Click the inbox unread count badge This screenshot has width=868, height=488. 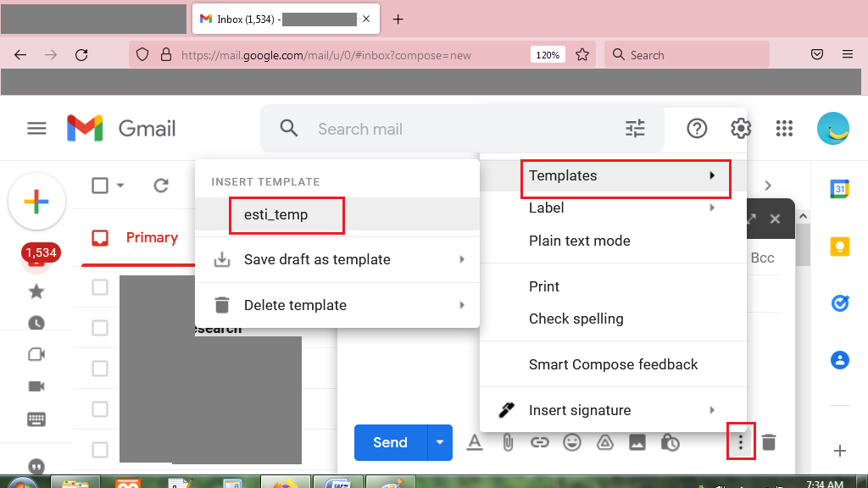point(42,252)
